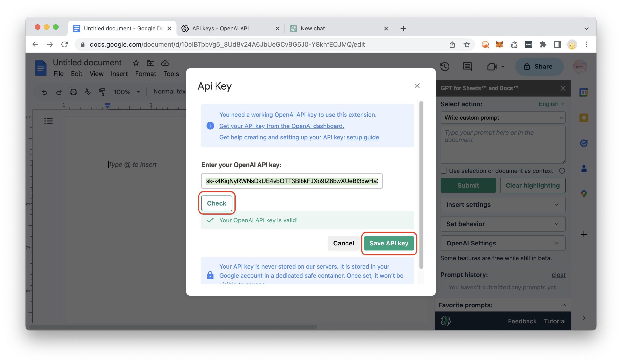Open the setup guide link
The width and height of the screenshot is (622, 364).
[363, 137]
